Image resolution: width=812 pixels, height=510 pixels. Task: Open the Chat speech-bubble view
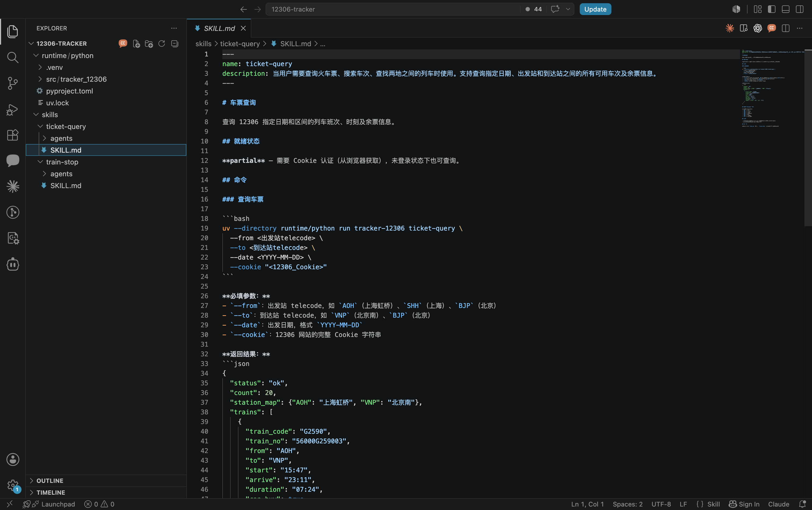click(13, 161)
